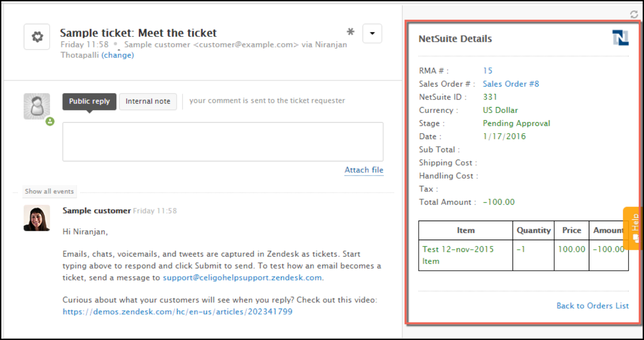Click the Pending Approval stage value
This screenshot has width=644, height=340.
516,124
